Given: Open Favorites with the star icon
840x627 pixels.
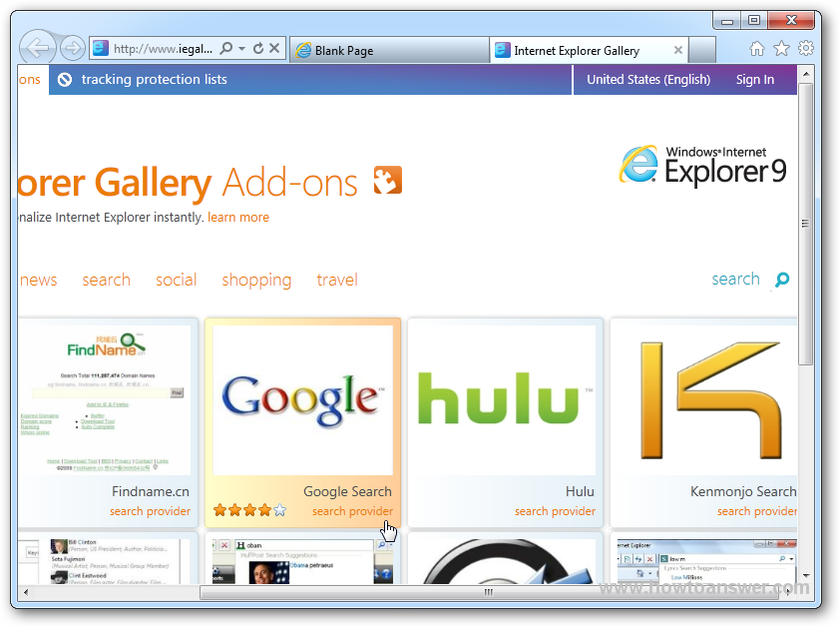Looking at the screenshot, I should click(x=781, y=49).
